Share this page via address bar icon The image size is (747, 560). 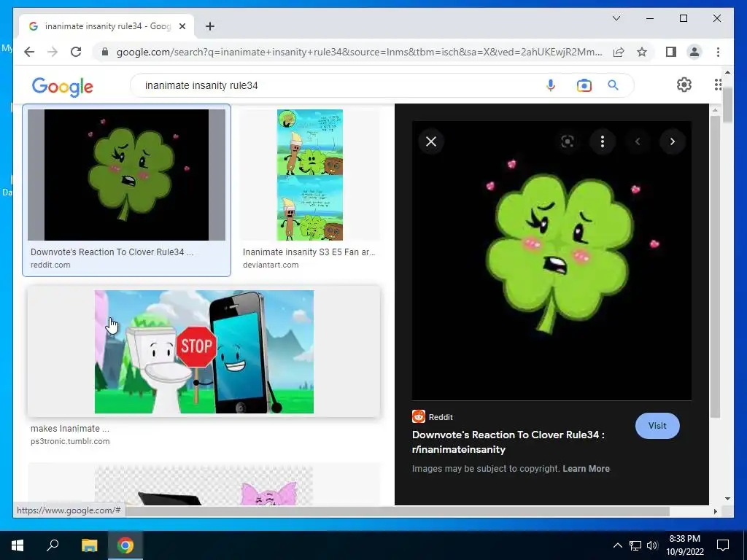(x=619, y=52)
